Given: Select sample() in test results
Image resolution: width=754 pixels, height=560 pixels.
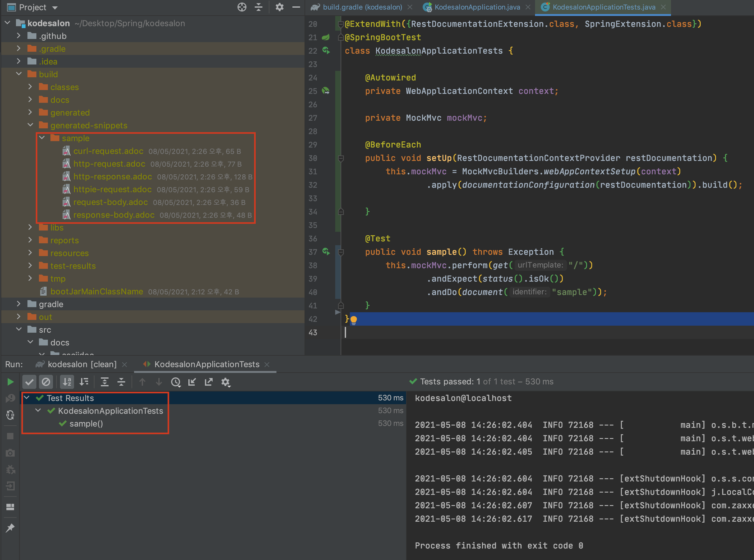Looking at the screenshot, I should pyautogui.click(x=86, y=424).
